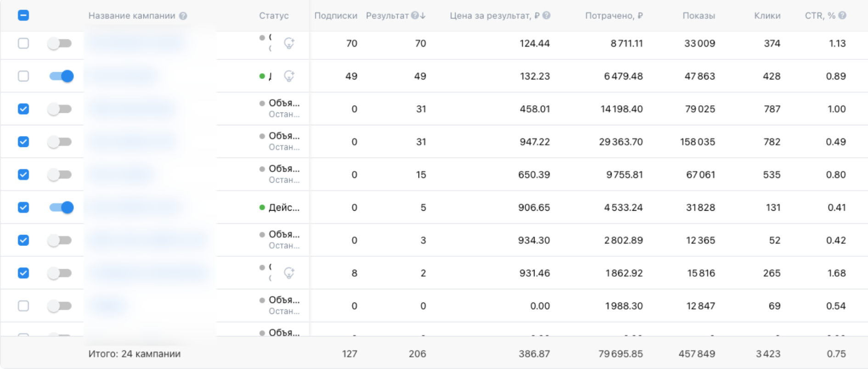Click Объя... status in the 458.01 row
This screenshot has height=369, width=868.
pyautogui.click(x=284, y=103)
